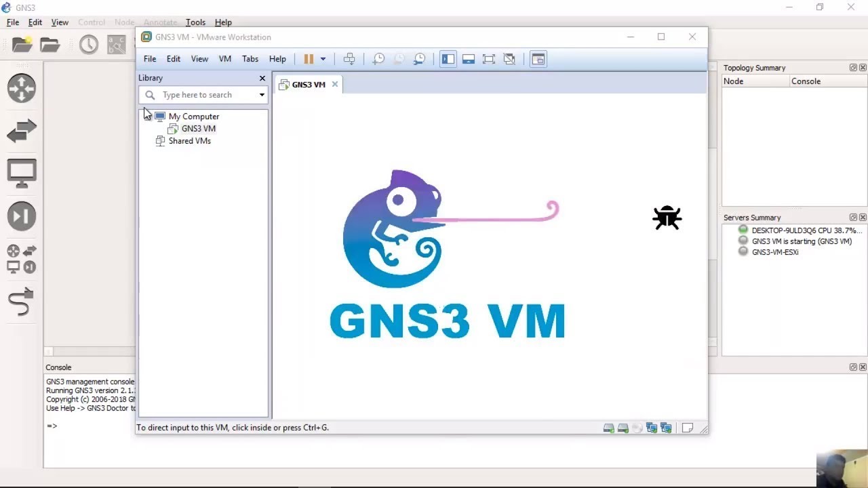Click the Node column header
The height and width of the screenshot is (488, 868).
click(756, 81)
